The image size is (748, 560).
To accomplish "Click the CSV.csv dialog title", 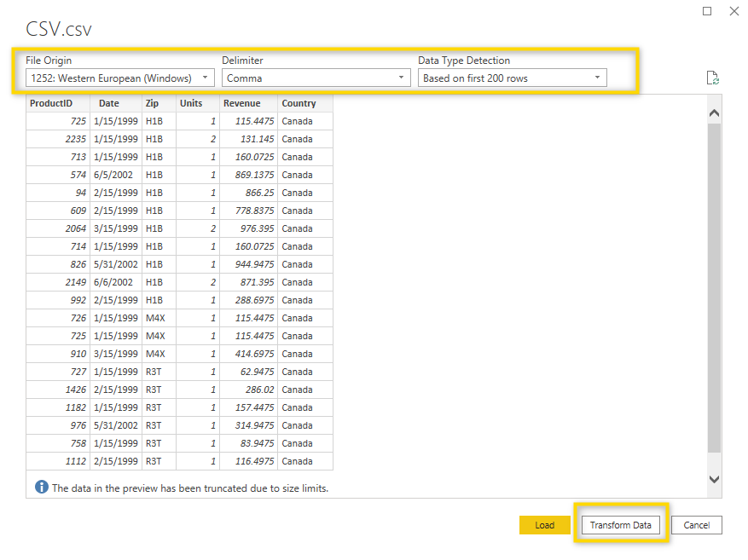I will pos(59,29).
